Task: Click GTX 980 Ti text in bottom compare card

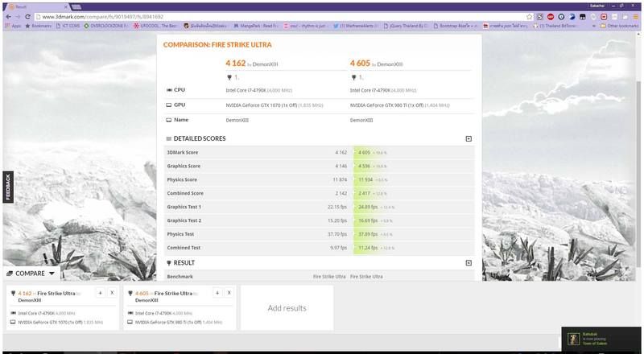Action: (x=168, y=323)
